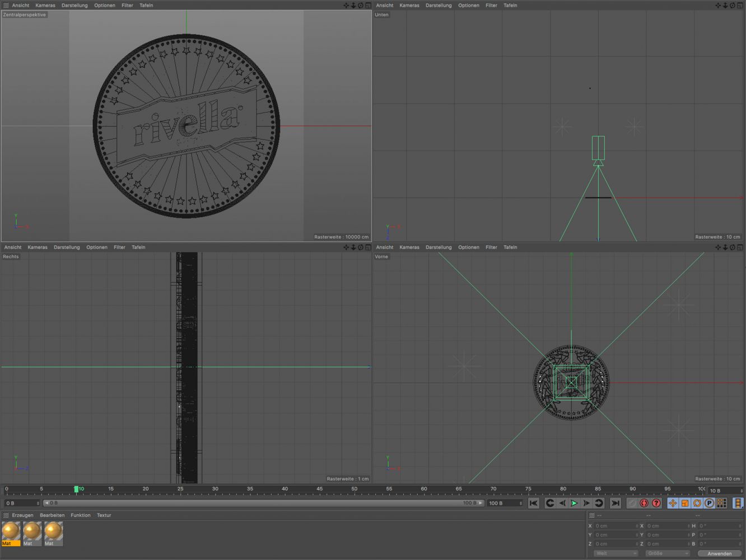Click the point-level animation dots icon

click(x=722, y=503)
